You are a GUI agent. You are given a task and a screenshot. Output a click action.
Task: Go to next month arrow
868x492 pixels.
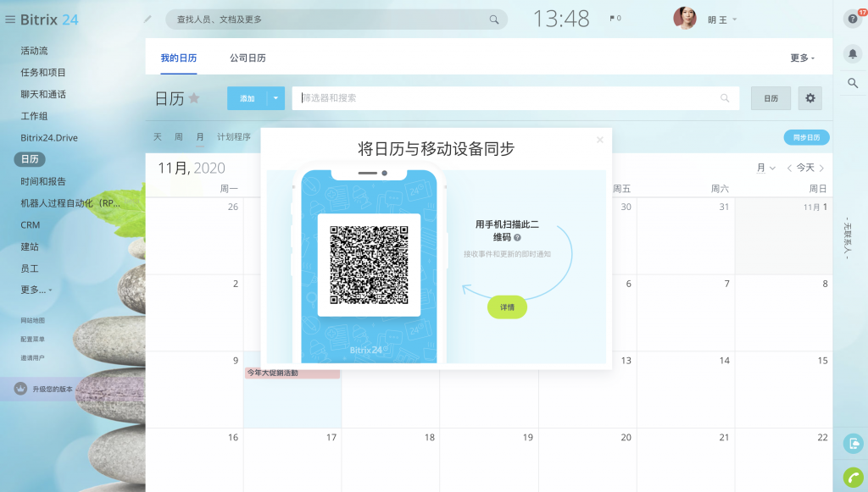821,168
